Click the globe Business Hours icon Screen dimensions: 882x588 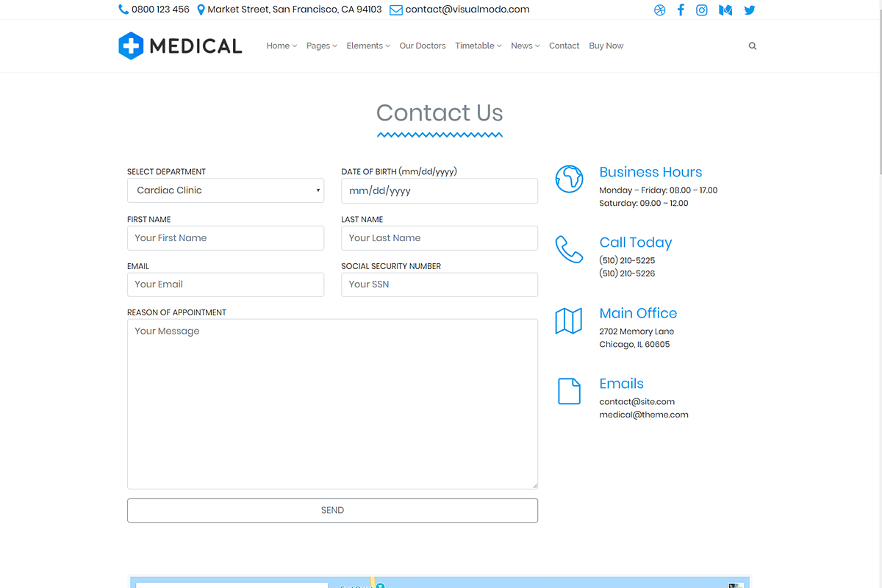[569, 179]
